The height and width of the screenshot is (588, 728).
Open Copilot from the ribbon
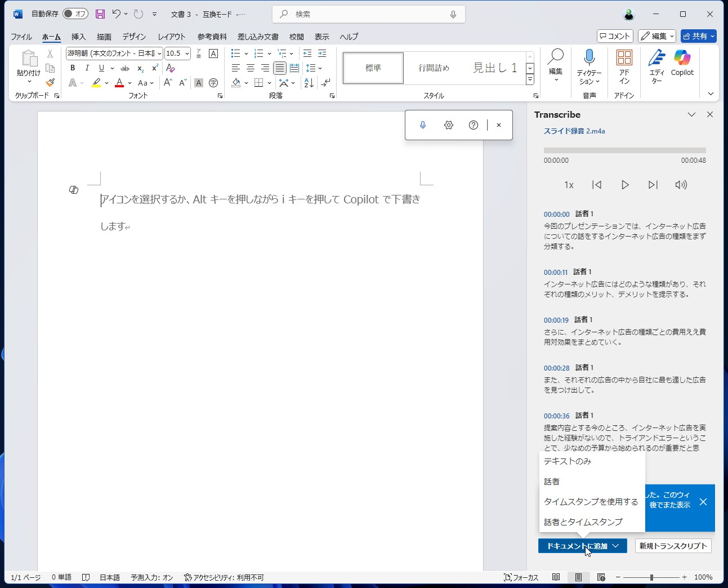point(682,63)
